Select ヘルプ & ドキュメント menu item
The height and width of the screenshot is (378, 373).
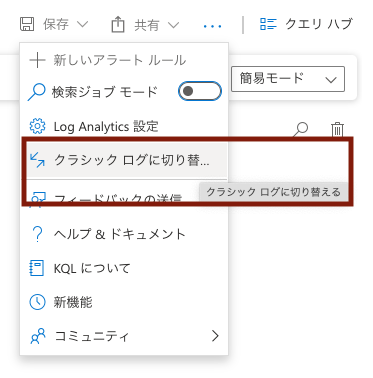124,234
